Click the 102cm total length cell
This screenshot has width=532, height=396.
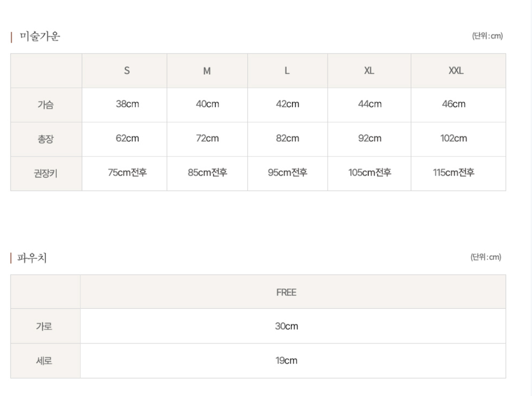[x=454, y=138]
